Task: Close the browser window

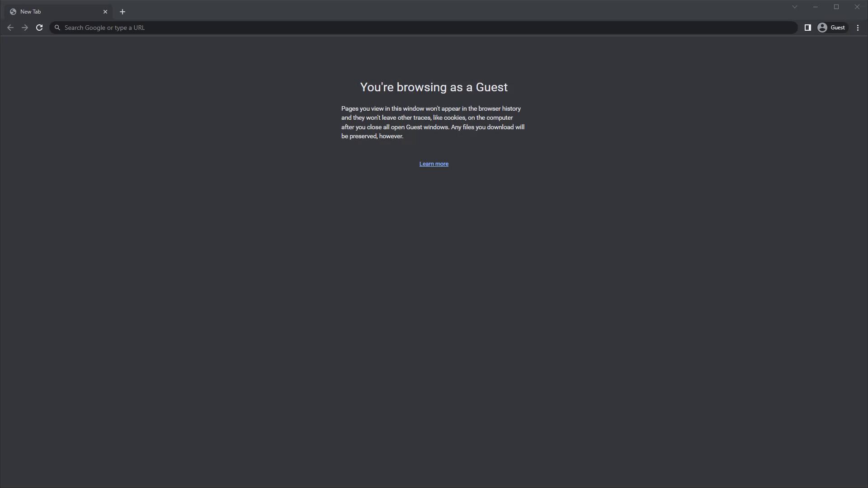Action: [857, 7]
